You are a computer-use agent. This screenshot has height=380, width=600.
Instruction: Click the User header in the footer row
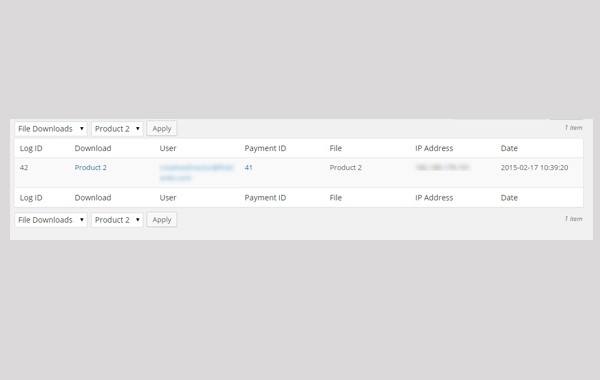[x=168, y=198]
